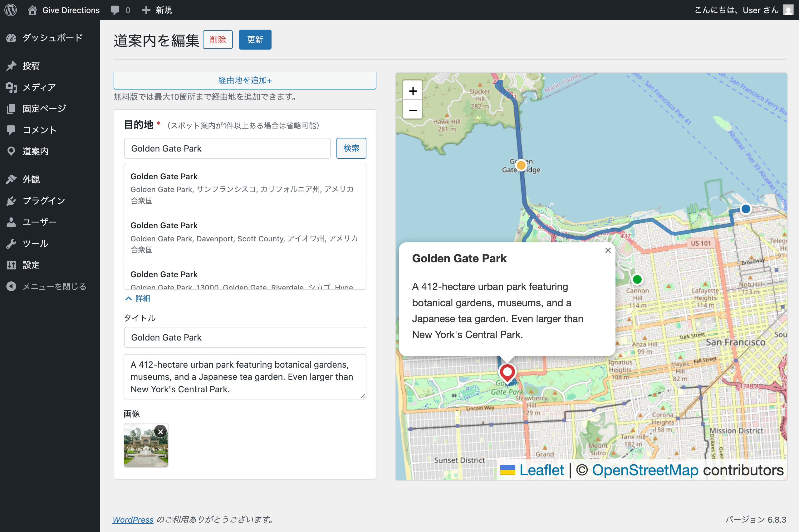Collapse the 詳細 section
Viewport: 799px width, 532px height.
pos(137,298)
